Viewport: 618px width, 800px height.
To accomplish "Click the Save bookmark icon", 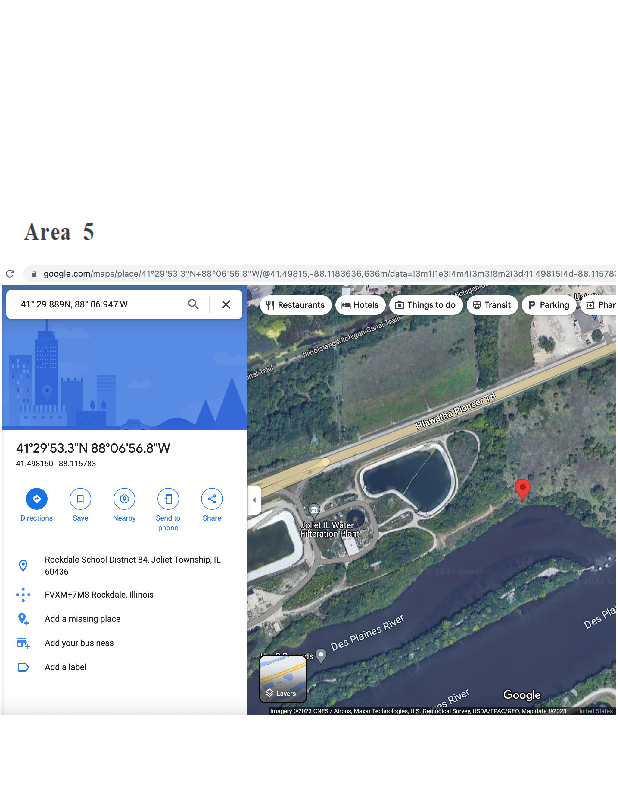I will [80, 498].
